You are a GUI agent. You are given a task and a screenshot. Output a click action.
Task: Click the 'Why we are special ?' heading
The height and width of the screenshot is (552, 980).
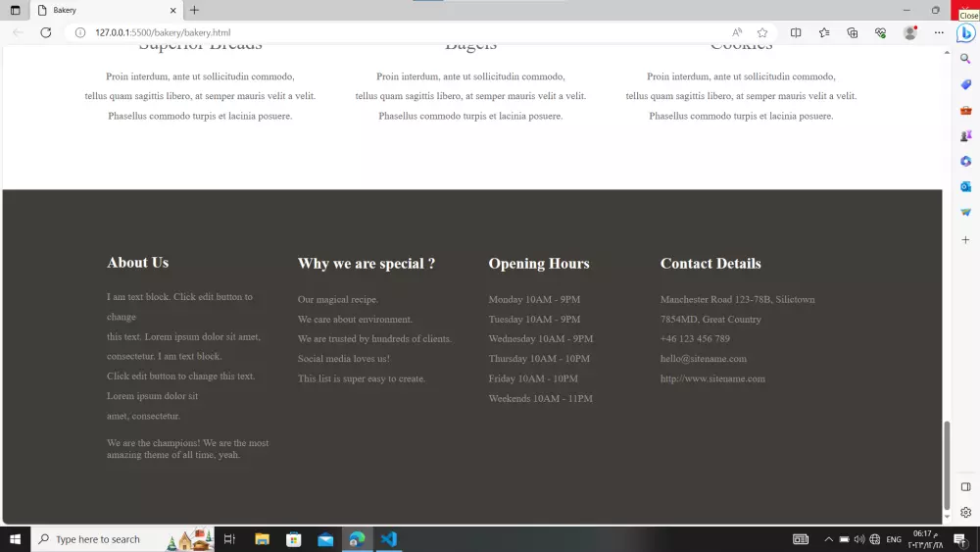(367, 263)
